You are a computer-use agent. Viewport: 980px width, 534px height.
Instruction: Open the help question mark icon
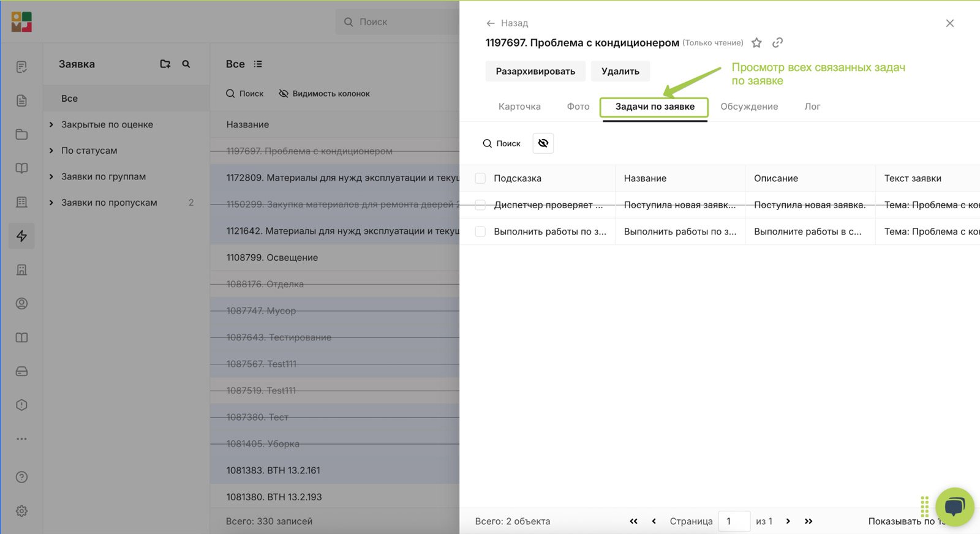click(x=21, y=477)
